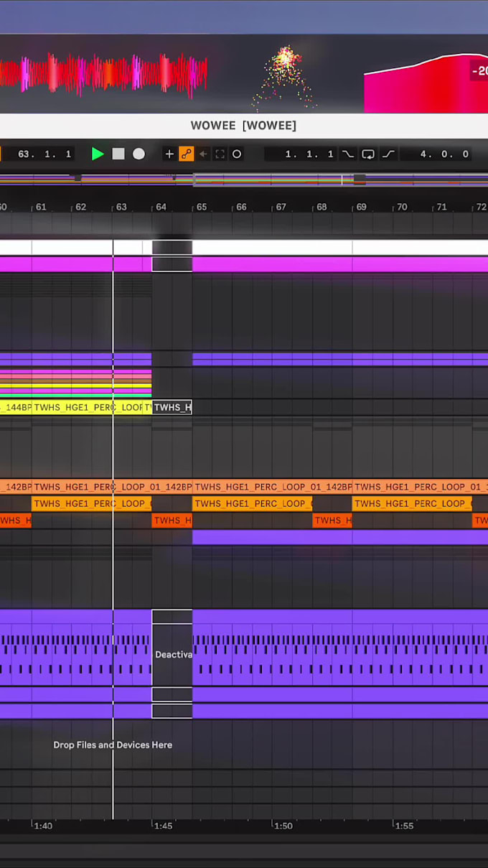This screenshot has width=488, height=868.
Task: Click the WOWEE [WOWEE] title text
Action: 243,126
